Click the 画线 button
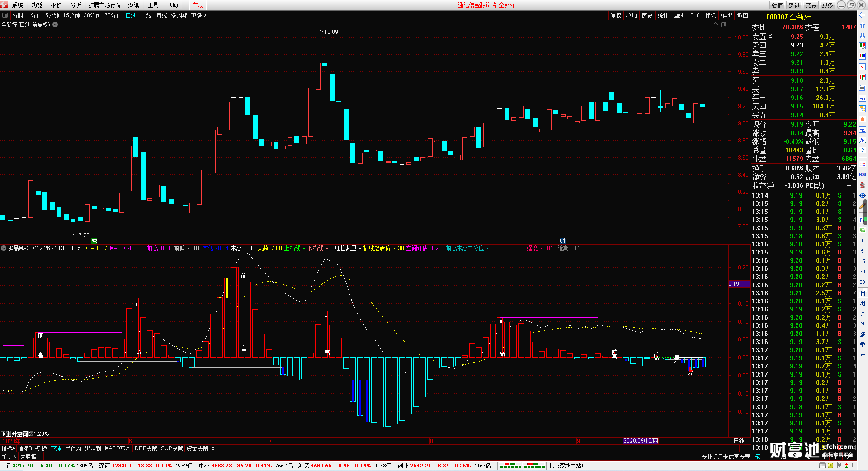868x471 pixels. (679, 15)
